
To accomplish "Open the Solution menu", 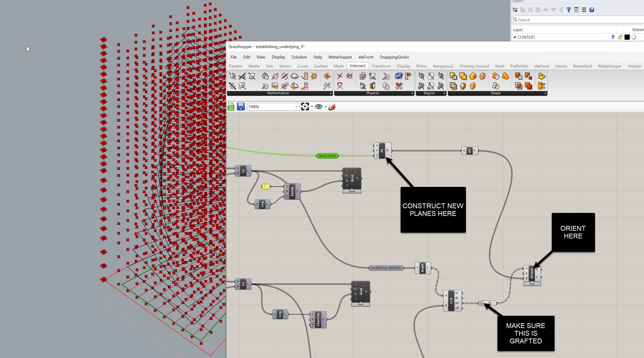I will (x=299, y=57).
